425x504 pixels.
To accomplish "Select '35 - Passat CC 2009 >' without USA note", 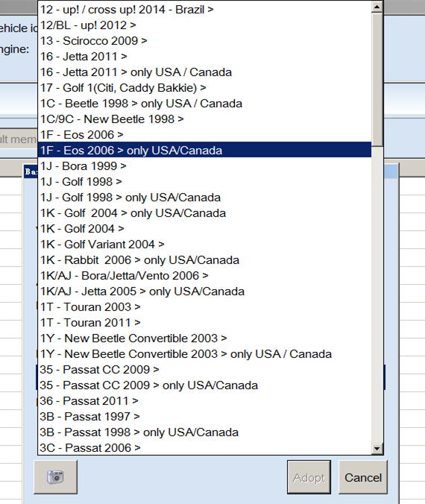I will click(x=204, y=370).
